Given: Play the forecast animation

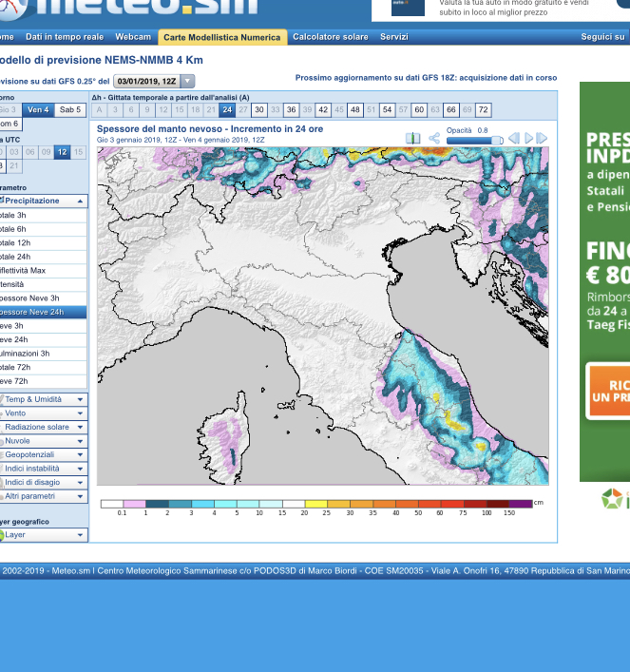Looking at the screenshot, I should pyautogui.click(x=528, y=139).
